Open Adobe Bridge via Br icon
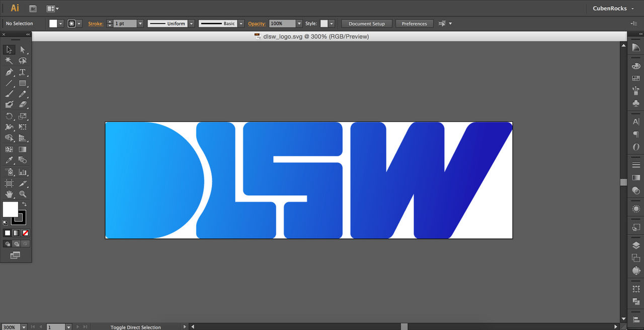 click(33, 9)
